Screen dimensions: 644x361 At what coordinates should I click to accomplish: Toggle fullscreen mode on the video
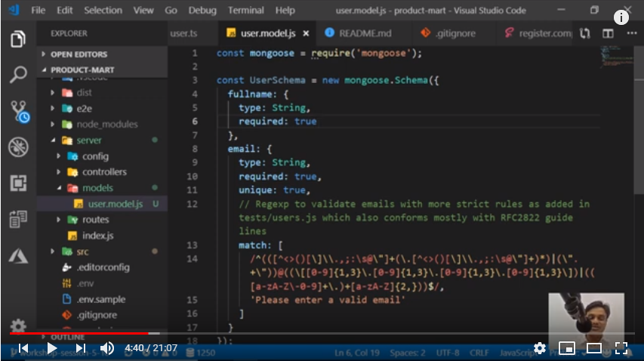pyautogui.click(x=621, y=348)
